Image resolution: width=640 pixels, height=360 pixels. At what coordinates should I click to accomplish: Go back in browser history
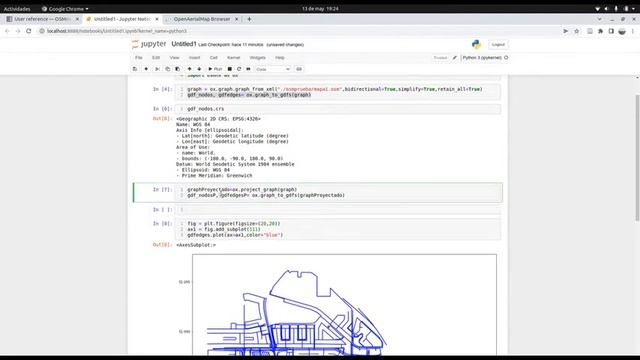pos(7,31)
